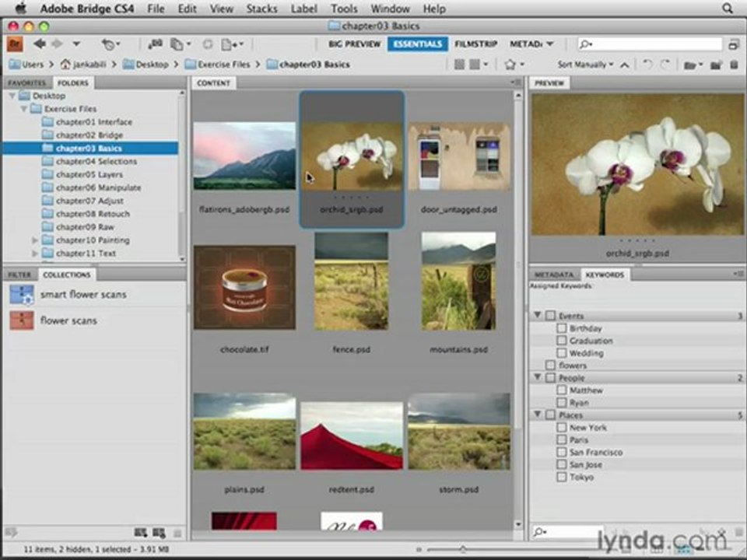This screenshot has height=560, width=747.
Task: Open the Stacks menu
Action: click(x=261, y=9)
